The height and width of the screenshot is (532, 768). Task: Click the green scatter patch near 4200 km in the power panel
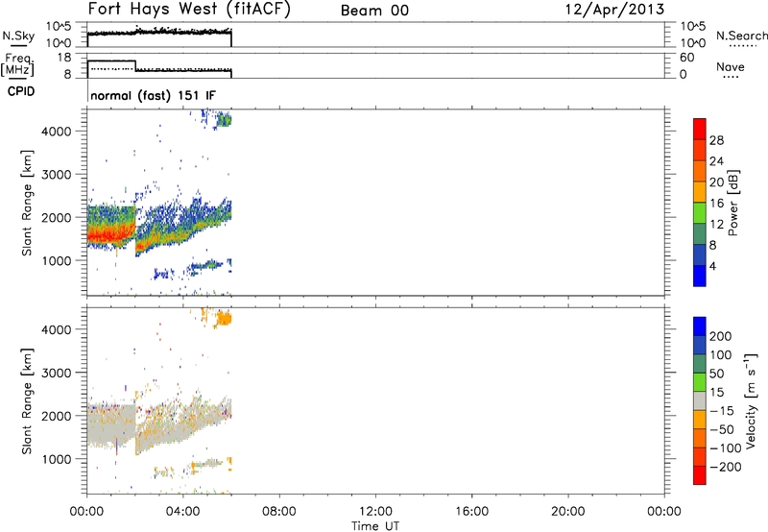coord(224,119)
